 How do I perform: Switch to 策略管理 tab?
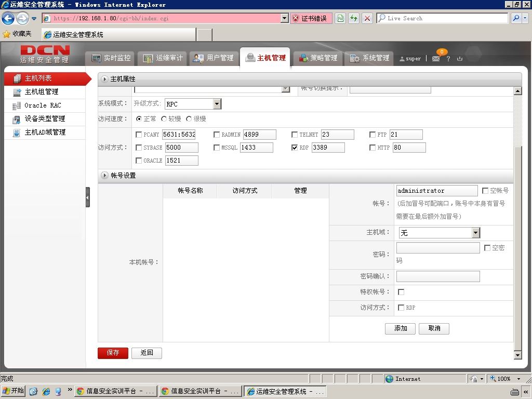318,58
